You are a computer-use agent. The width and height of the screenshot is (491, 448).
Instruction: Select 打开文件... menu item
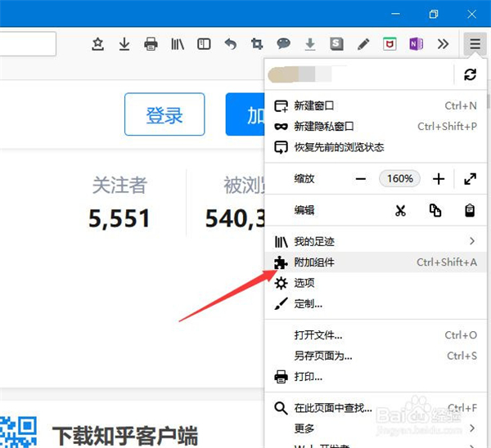376,335
